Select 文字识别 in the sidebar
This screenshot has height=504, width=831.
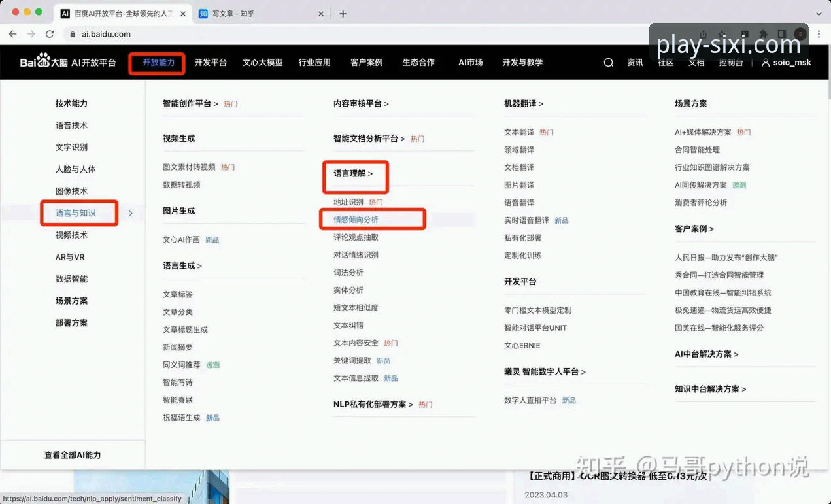click(71, 147)
